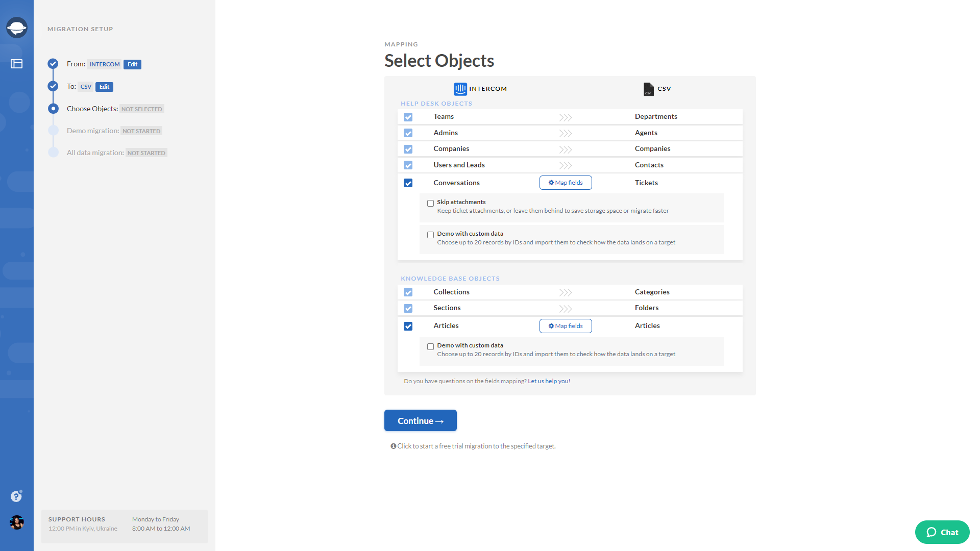Enable Demo with custom data for Conversations

[x=431, y=234]
